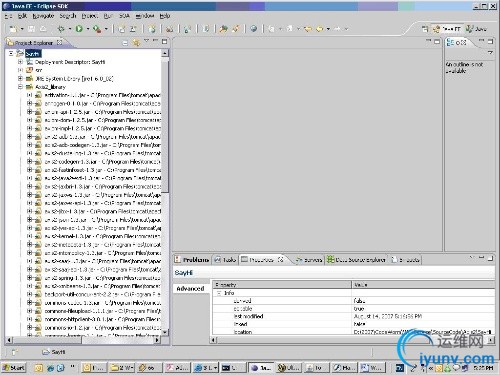This screenshot has width=500, height=375.
Task: Click Collapse All icon in Project Explorer
Action: (x=125, y=43)
